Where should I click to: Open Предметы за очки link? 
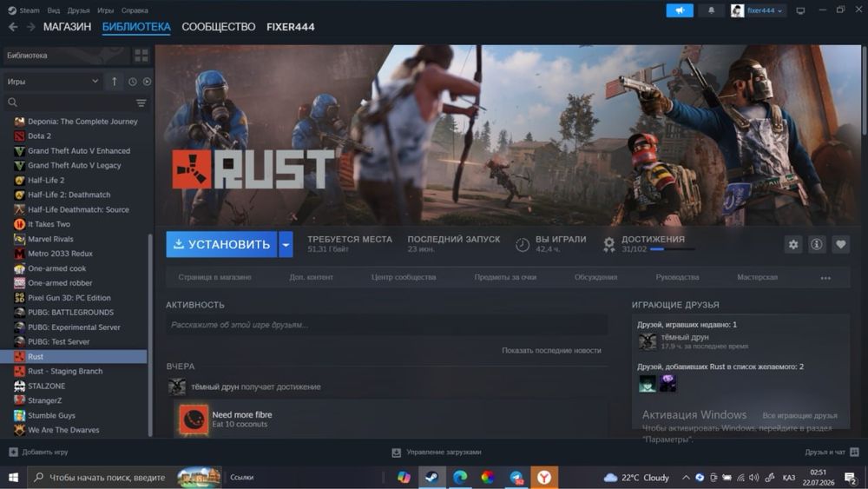point(505,277)
